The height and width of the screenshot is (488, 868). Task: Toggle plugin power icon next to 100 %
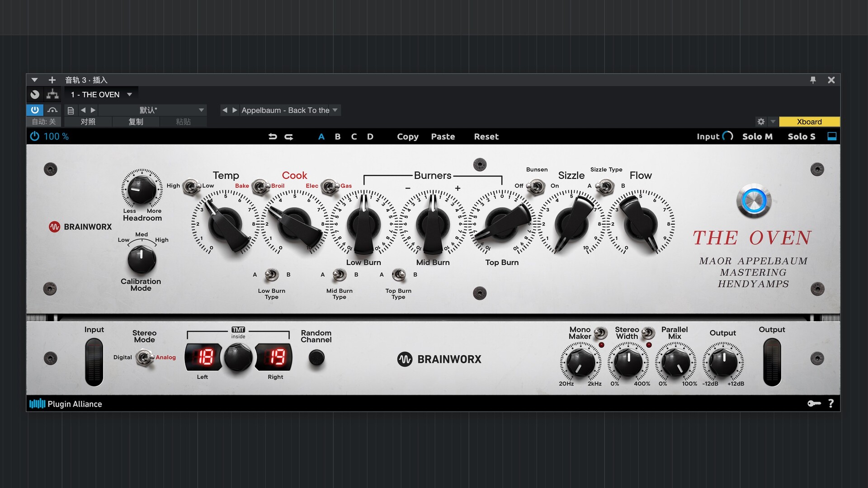click(35, 136)
